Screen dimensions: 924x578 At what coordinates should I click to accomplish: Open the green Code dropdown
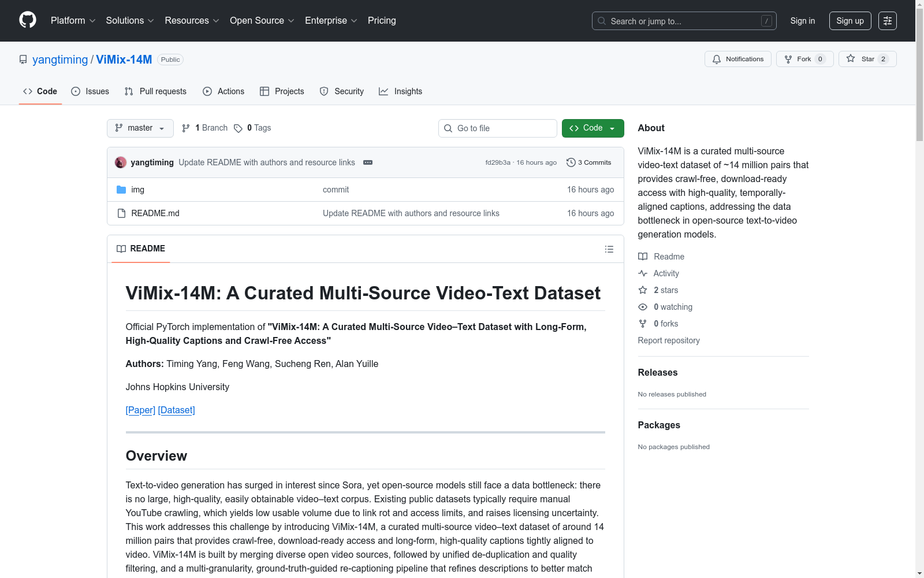point(593,128)
